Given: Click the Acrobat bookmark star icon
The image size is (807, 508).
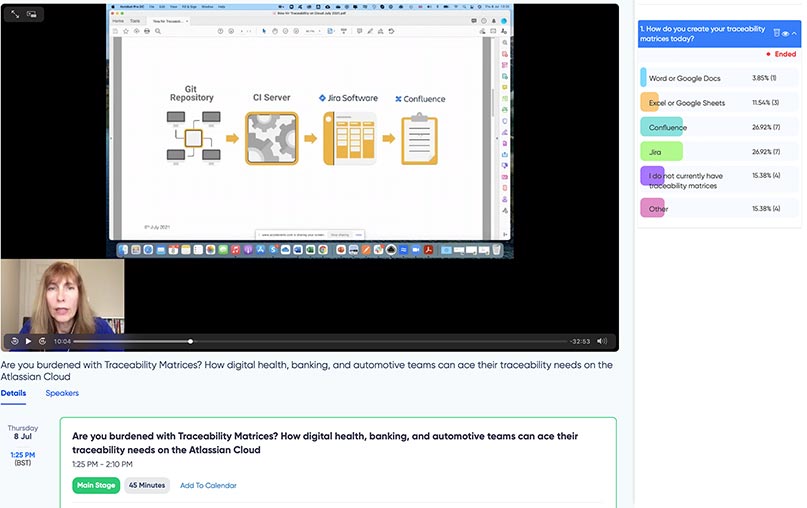Looking at the screenshot, I should [126, 31].
